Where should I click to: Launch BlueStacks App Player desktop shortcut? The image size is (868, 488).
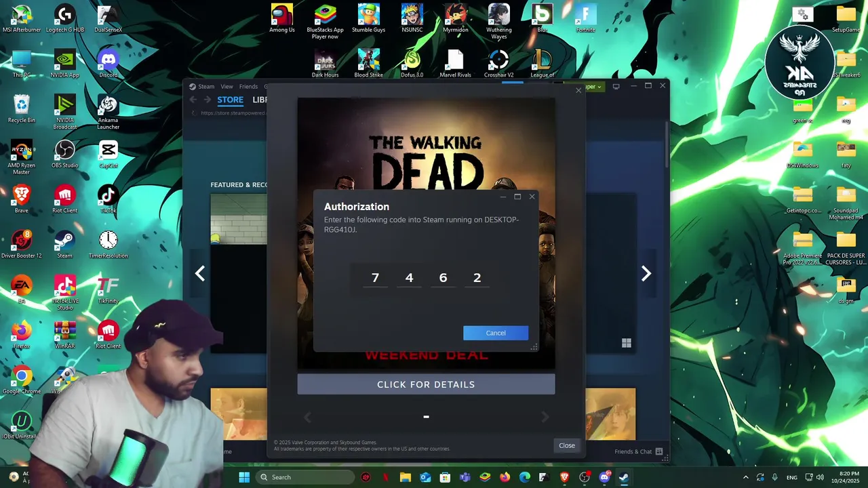(325, 22)
